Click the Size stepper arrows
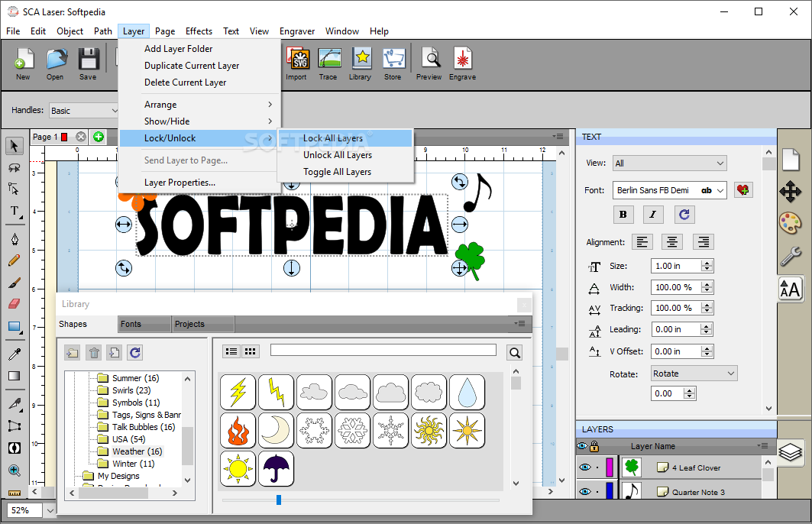Viewport: 812px width, 524px height. pos(707,266)
